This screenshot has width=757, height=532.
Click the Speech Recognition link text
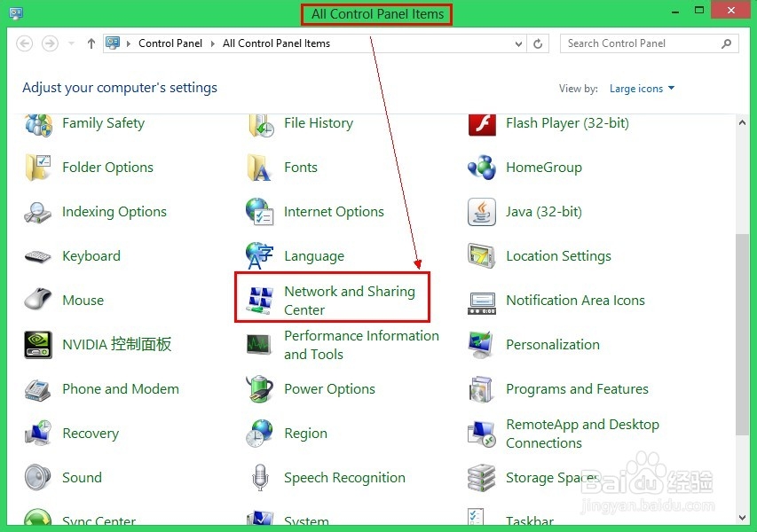click(344, 478)
